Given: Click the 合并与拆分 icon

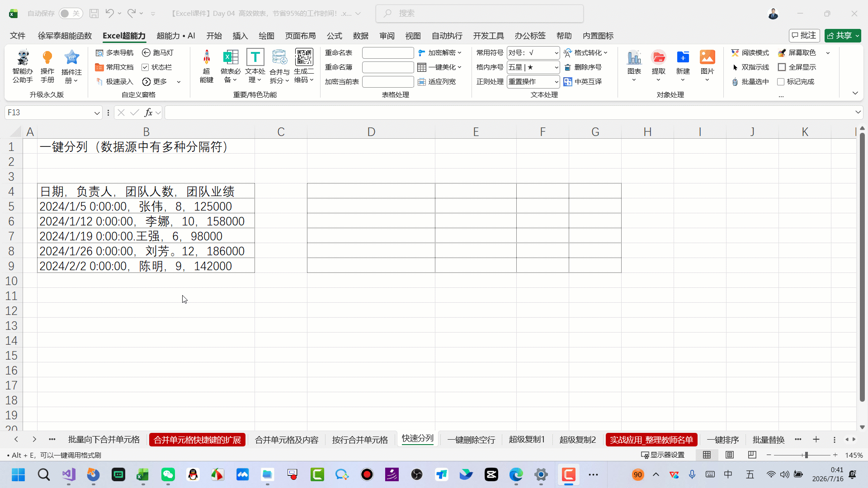Looking at the screenshot, I should point(279,66).
